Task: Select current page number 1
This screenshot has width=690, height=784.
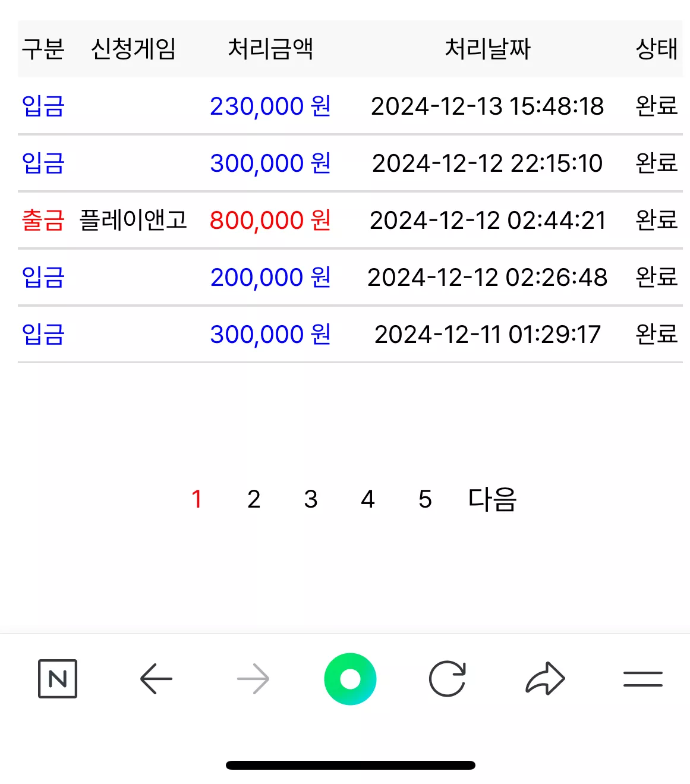Action: pyautogui.click(x=197, y=499)
